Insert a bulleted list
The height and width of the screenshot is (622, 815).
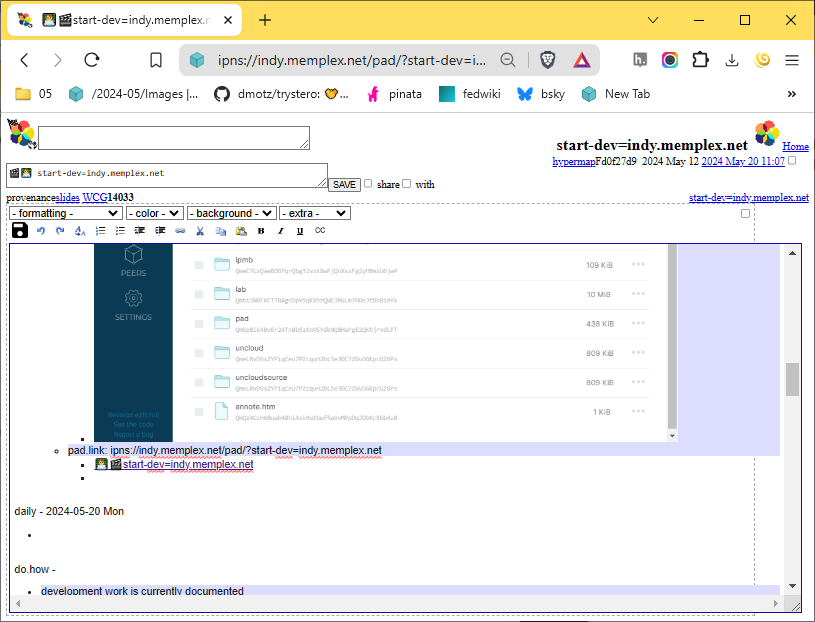pos(120,231)
